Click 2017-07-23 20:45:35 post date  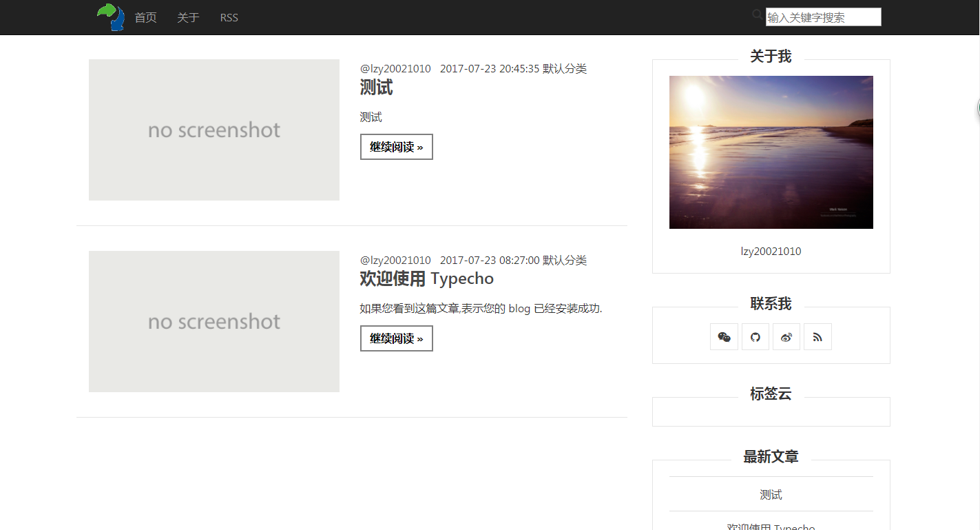tap(490, 69)
